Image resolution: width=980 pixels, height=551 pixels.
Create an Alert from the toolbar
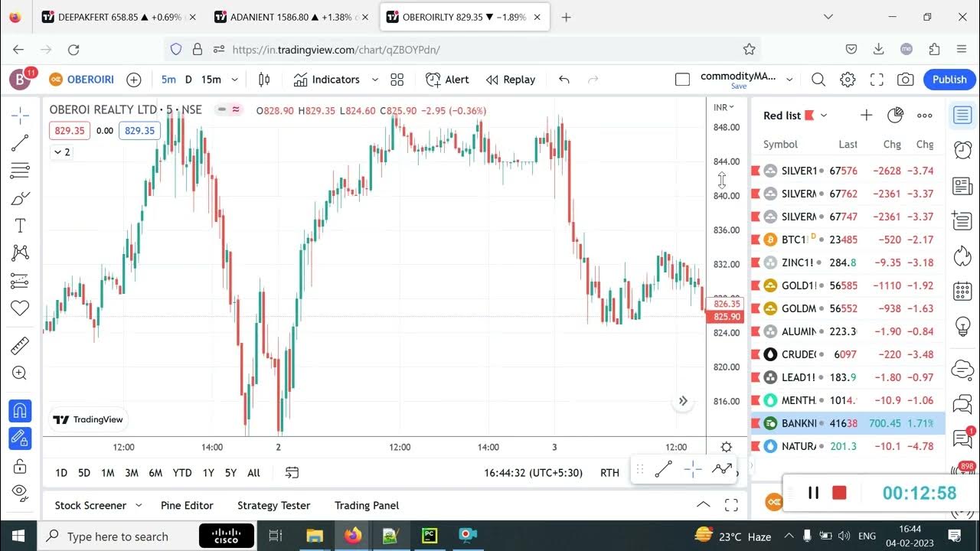click(x=448, y=80)
